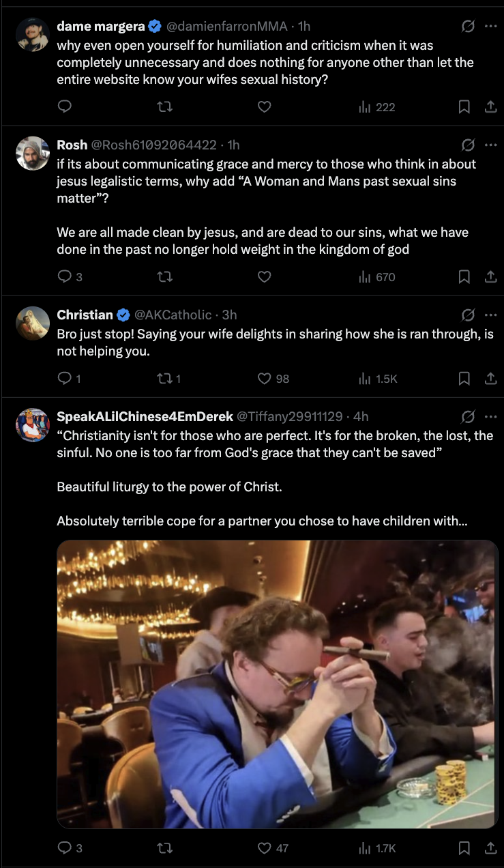Like the SpeakALilChinese4EmDerek tweet
Viewport: 504px width, 868px height.
tap(265, 848)
